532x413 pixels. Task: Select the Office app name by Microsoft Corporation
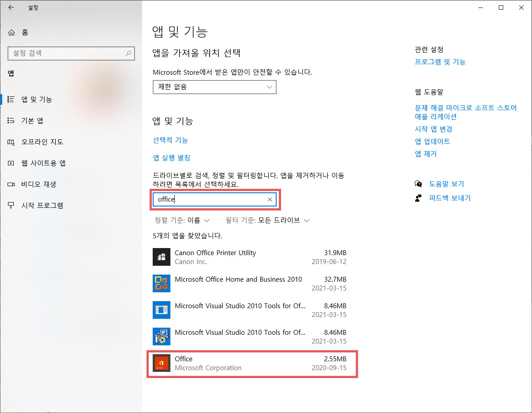184,359
